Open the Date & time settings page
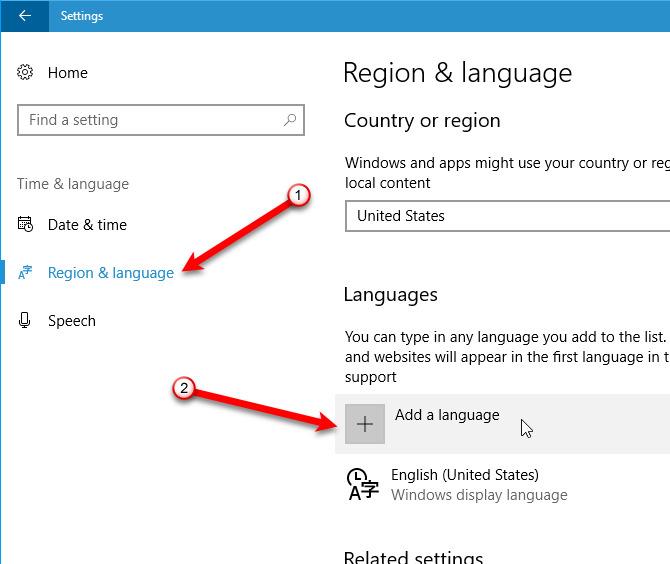The image size is (670, 564). click(x=87, y=225)
